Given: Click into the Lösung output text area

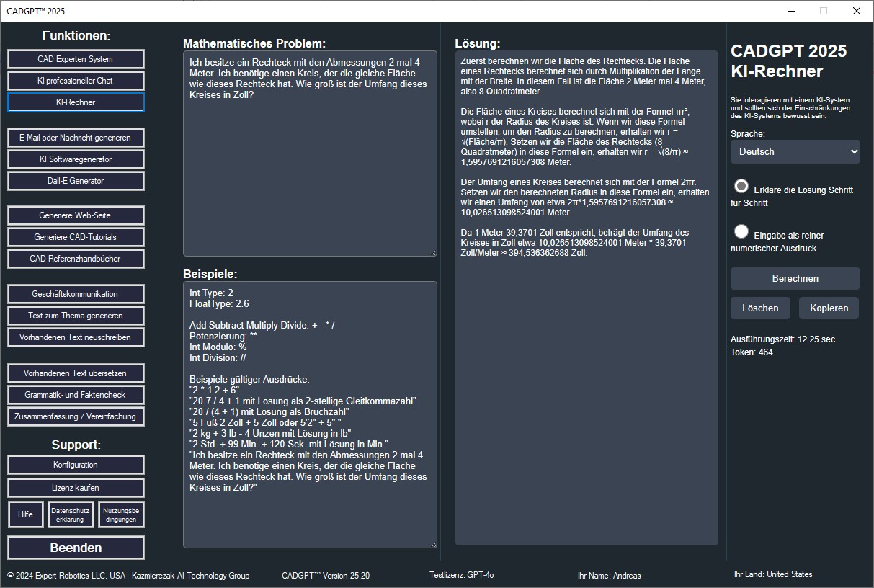Looking at the screenshot, I should pos(587,298).
